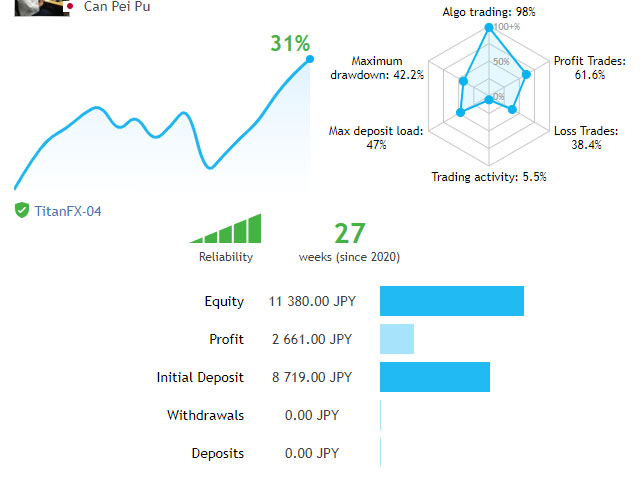Click the growth chart endpoint dot
The image size is (640, 480).
point(310,59)
